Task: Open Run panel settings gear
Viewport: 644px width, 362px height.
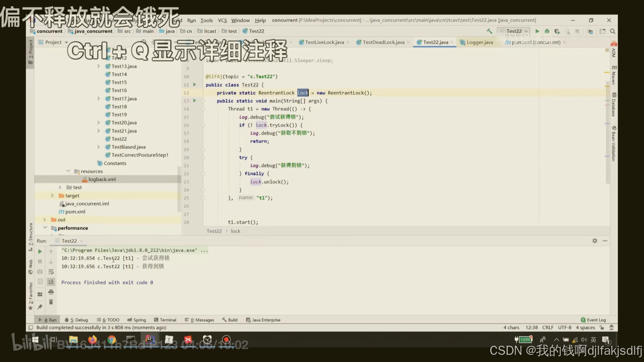Action: [x=595, y=241]
